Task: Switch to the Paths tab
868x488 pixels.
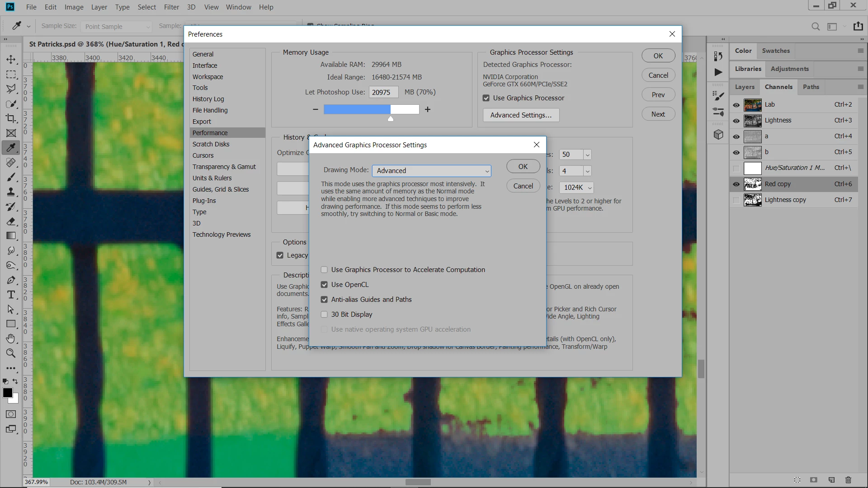Action: coord(811,87)
